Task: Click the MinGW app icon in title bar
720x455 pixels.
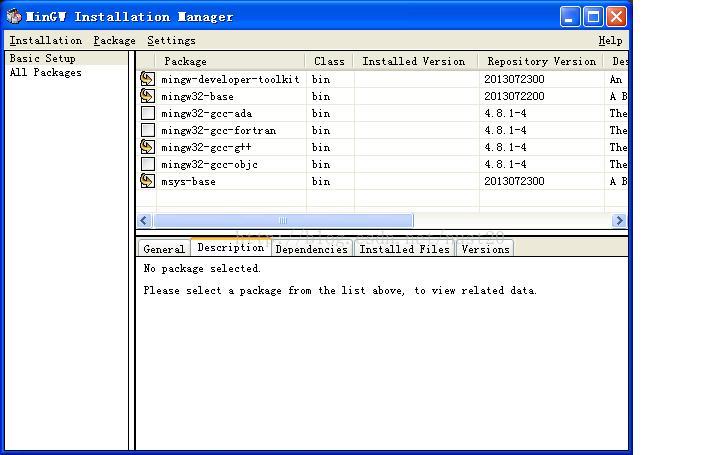Action: pos(14,17)
